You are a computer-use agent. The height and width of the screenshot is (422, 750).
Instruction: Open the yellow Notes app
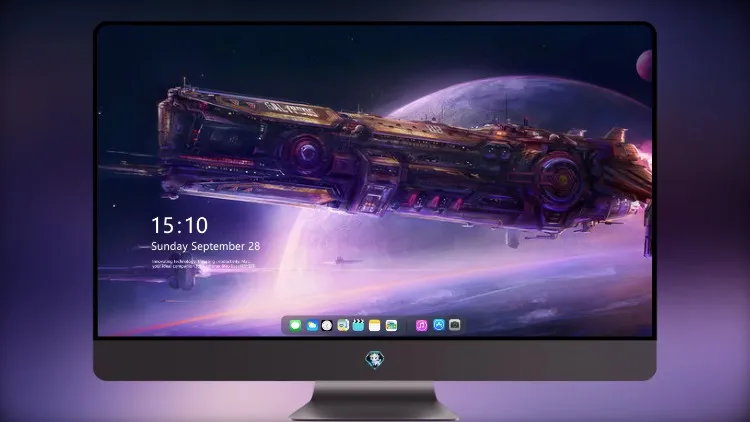coord(375,326)
